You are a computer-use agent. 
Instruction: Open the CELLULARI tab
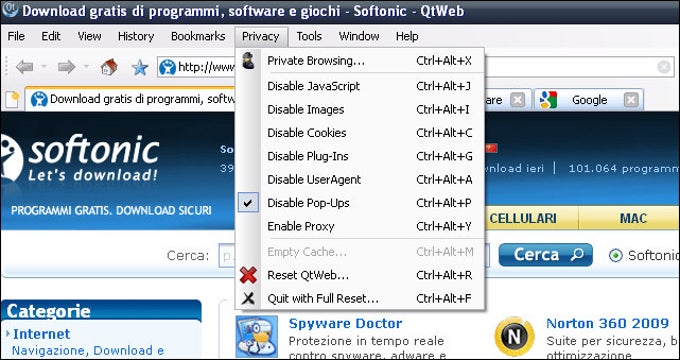pos(523,218)
